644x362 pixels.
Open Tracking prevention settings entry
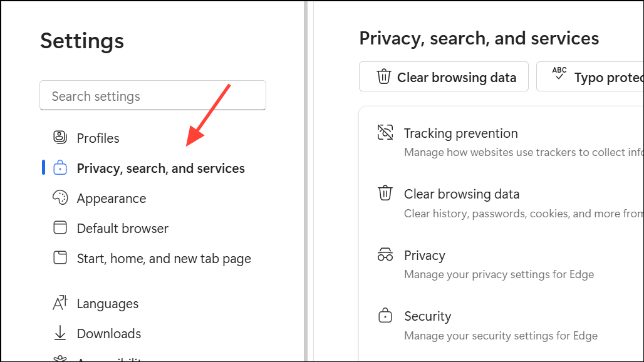tap(460, 133)
